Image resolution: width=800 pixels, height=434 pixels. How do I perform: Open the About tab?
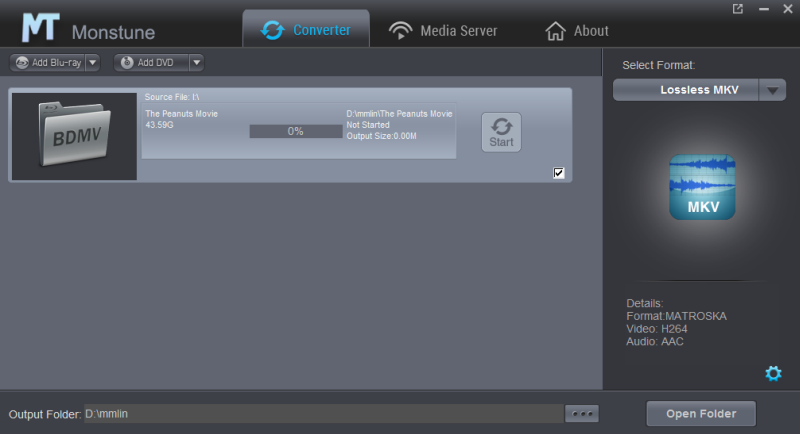pyautogui.click(x=577, y=30)
